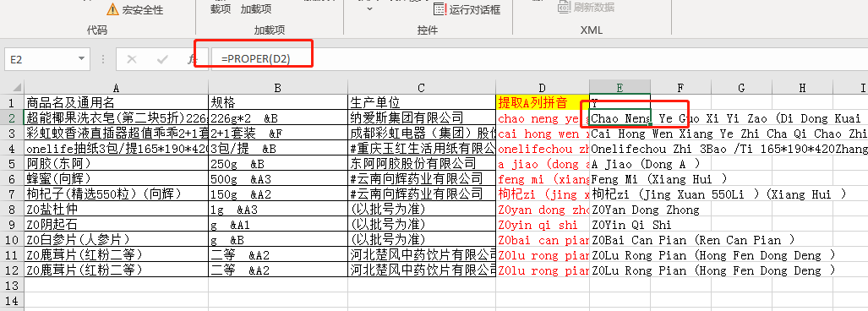
Task: Select cell #重庆玉红生活用纸有限公司
Action: click(x=422, y=148)
